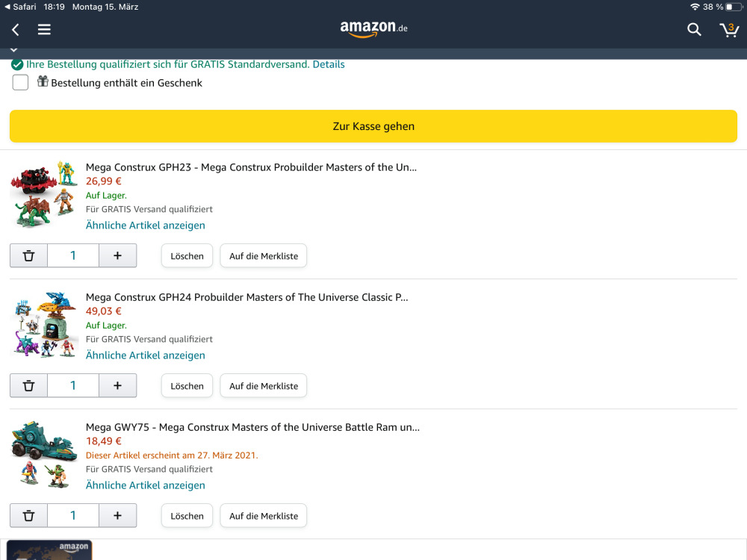Tap the amazon.de logo

pyautogui.click(x=373, y=28)
